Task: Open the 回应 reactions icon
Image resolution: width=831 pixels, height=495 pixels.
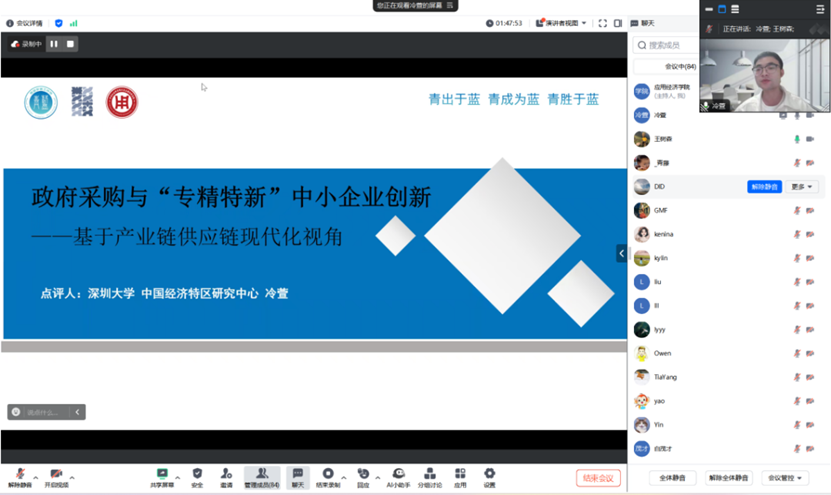Action: coord(363,477)
